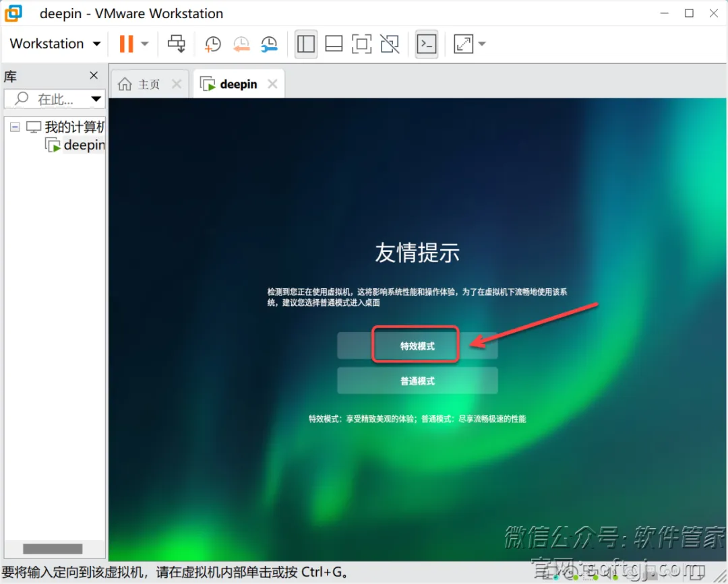Open the Workstation menu

pyautogui.click(x=55, y=44)
